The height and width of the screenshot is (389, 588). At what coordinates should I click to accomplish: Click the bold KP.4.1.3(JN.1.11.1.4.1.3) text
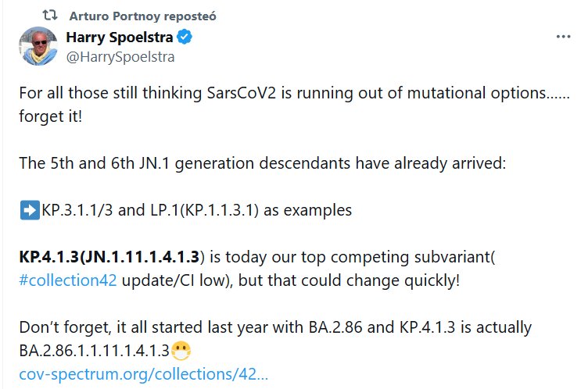click(x=111, y=258)
